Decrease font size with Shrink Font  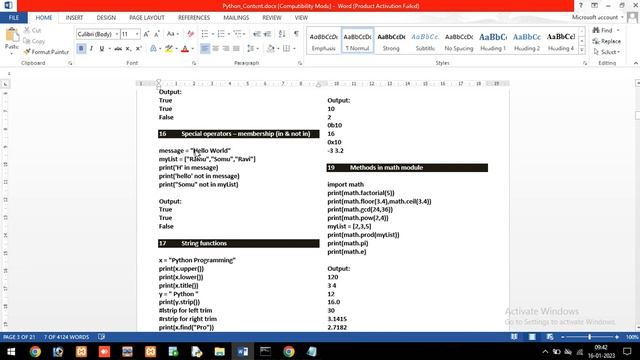pyautogui.click(x=157, y=34)
